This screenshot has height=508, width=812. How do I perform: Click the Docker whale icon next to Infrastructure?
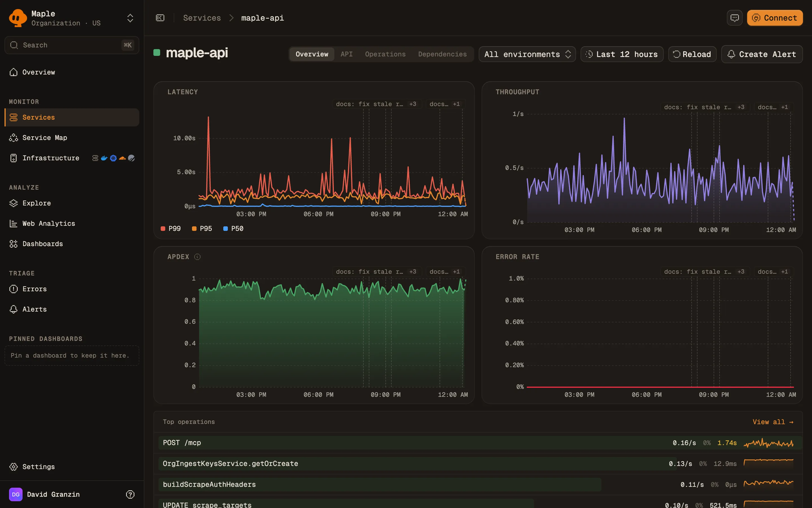click(x=104, y=158)
